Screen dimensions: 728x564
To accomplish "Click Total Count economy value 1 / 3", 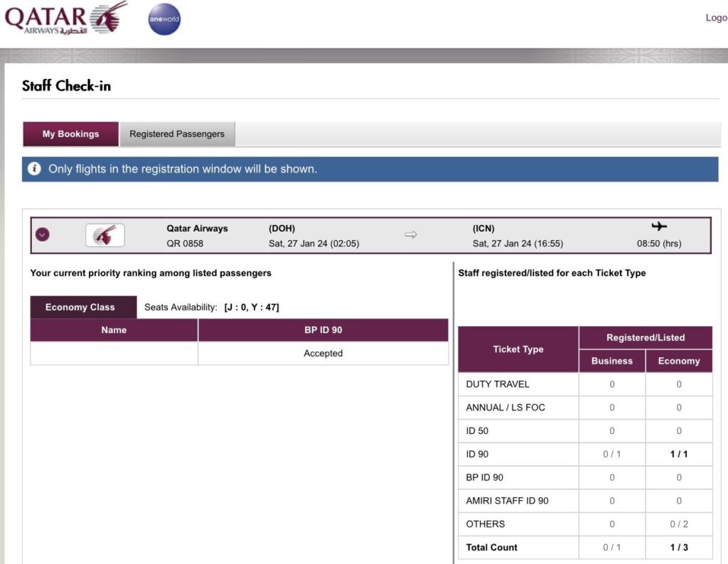I will pyautogui.click(x=679, y=547).
